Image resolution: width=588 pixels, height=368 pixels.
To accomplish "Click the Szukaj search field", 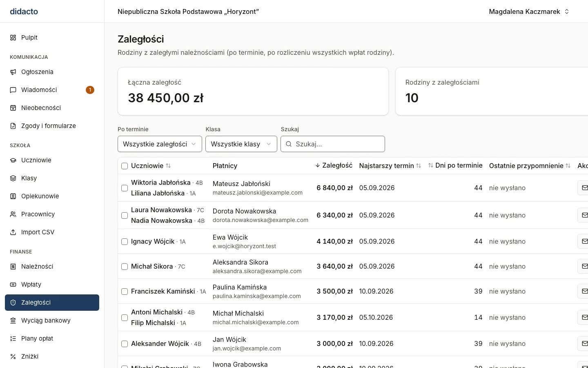I will point(333,144).
